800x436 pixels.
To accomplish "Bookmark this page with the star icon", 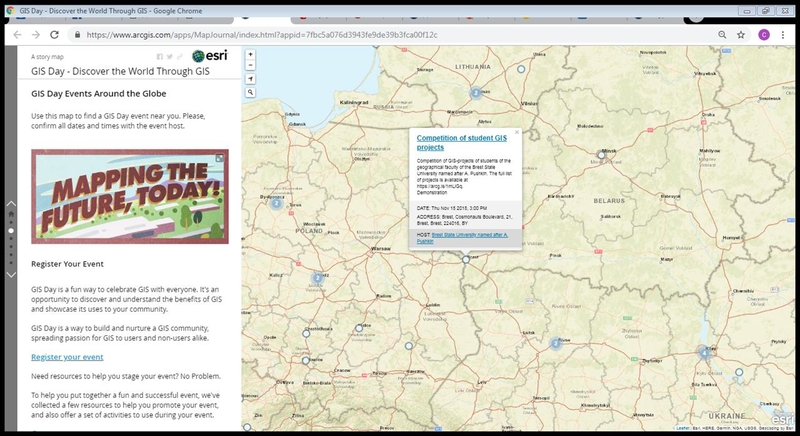I will click(x=741, y=35).
